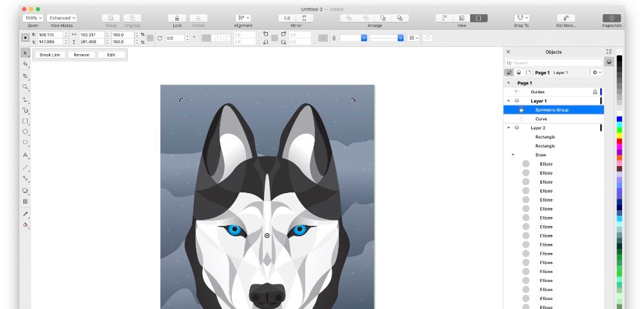This screenshot has height=309, width=644.
Task: Click the X position field
Action: (50, 35)
